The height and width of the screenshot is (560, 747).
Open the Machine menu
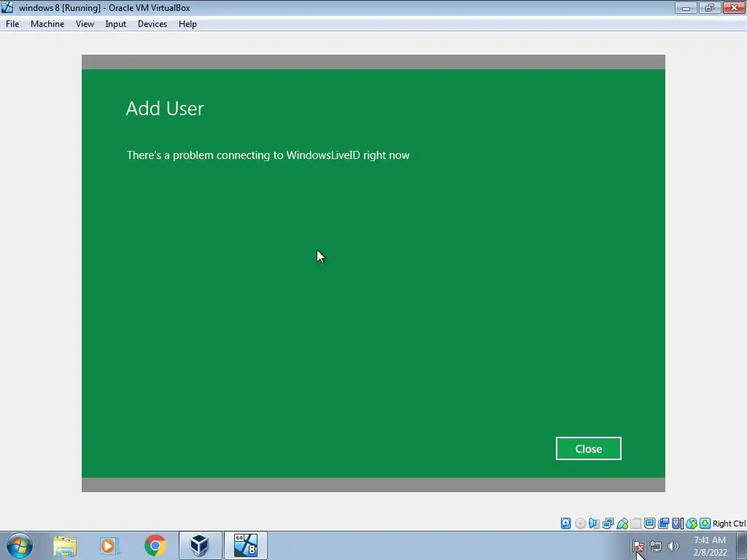47,24
